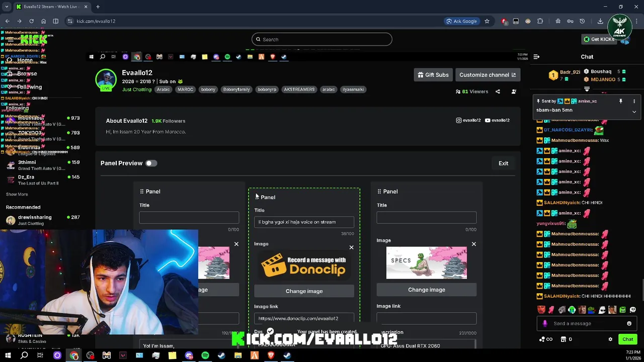Reload the page
644x362 pixels.
pos(31,21)
